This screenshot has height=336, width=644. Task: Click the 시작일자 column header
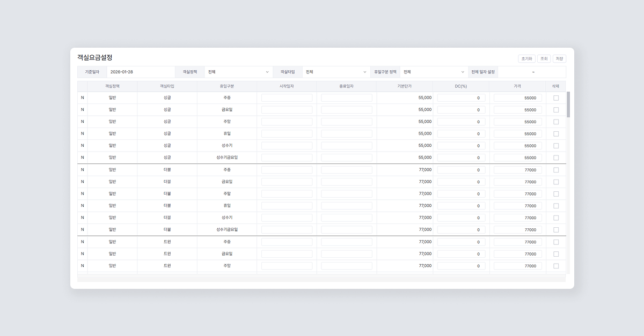(x=287, y=86)
